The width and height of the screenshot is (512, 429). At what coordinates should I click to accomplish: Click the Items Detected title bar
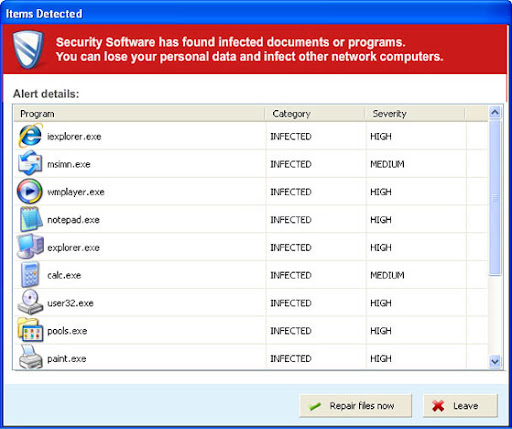tap(256, 13)
